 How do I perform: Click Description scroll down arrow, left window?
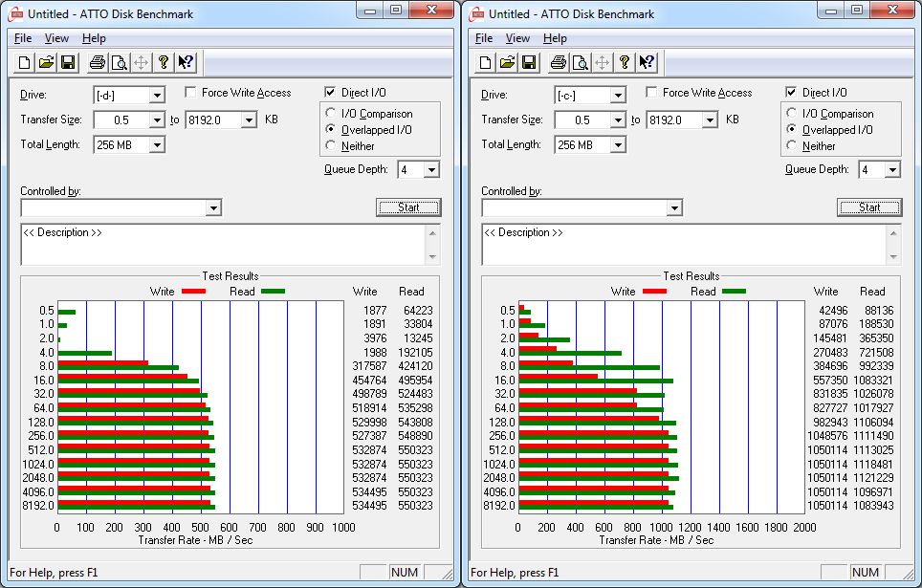click(x=432, y=256)
